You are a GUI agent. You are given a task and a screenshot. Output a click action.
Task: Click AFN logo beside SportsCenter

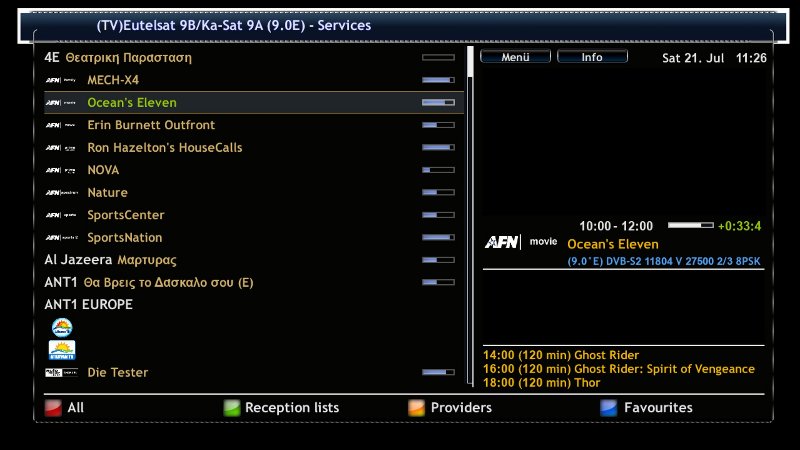click(61, 215)
